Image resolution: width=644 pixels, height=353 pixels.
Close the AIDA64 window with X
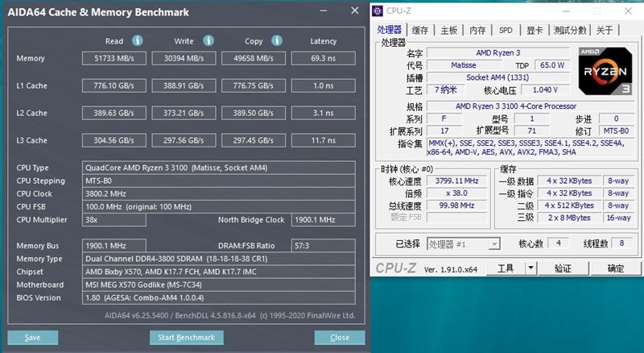tap(355, 10)
